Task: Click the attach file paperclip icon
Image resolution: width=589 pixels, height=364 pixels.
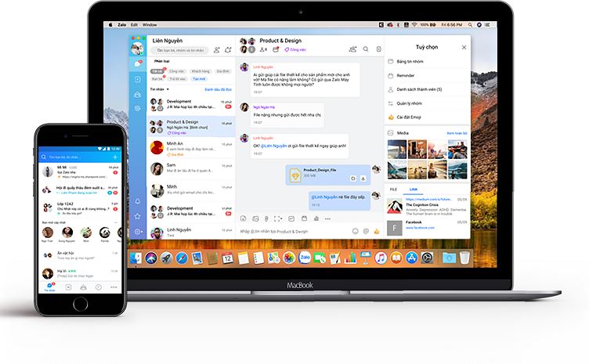Action: [266, 218]
